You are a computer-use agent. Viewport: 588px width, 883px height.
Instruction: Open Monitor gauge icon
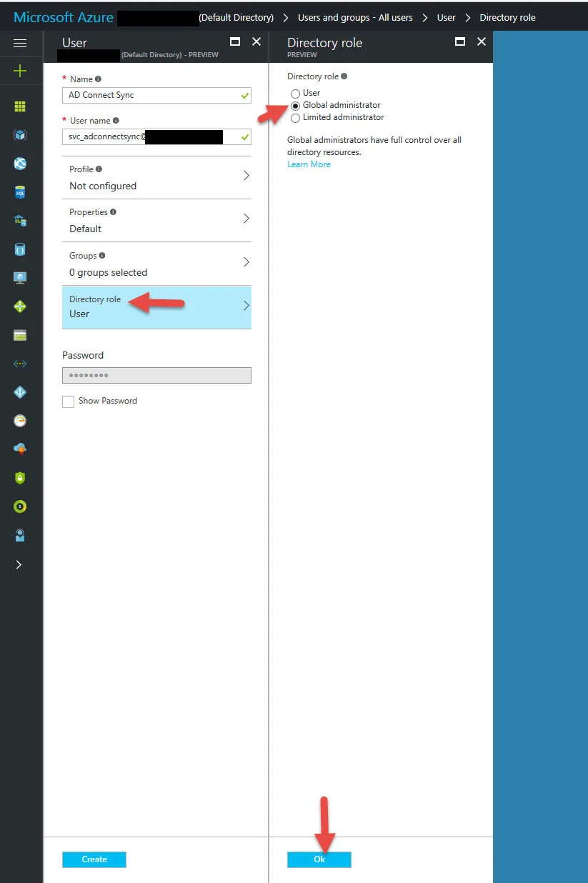20,421
